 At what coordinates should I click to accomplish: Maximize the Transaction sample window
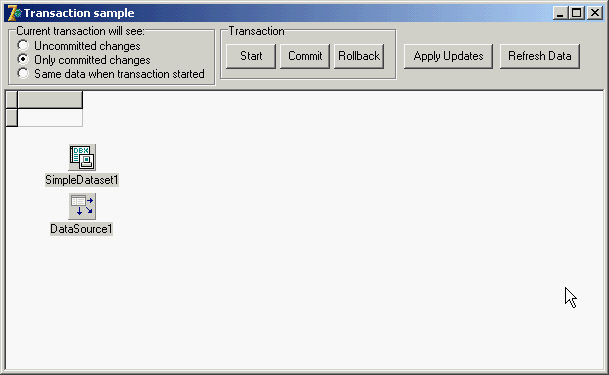[577, 13]
